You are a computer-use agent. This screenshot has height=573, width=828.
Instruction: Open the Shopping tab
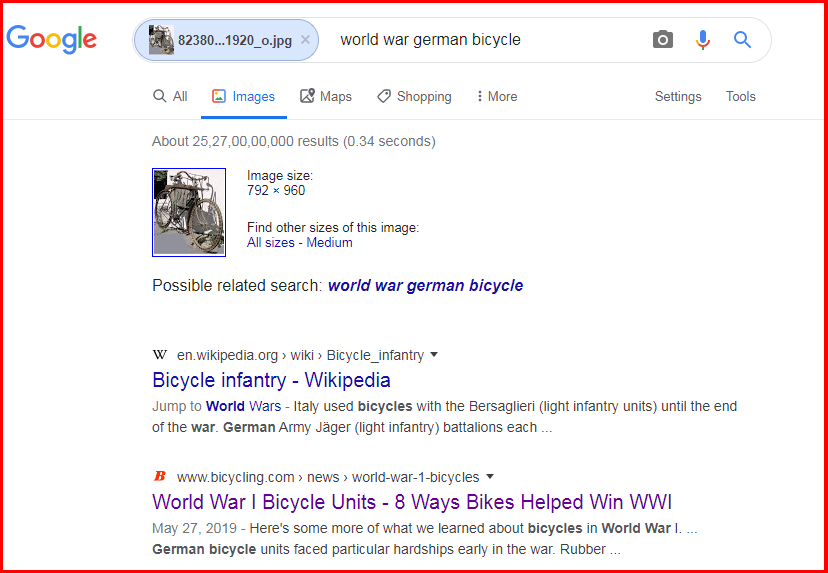[x=415, y=96]
